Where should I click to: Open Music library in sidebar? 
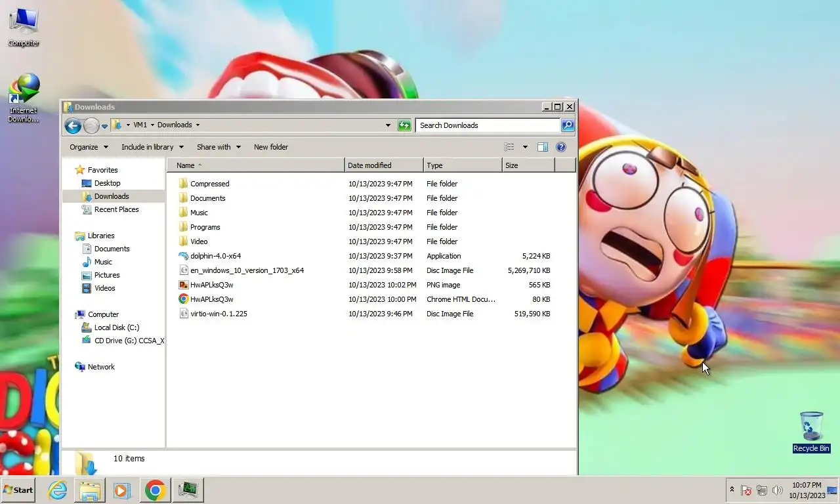click(103, 262)
